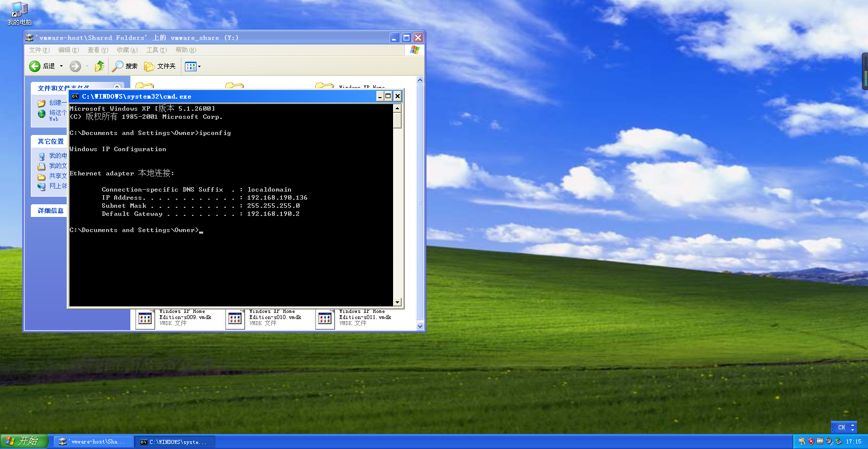Viewport: 868px width, 449px height.
Task: Click the 其它位置 panel header
Action: click(x=49, y=142)
